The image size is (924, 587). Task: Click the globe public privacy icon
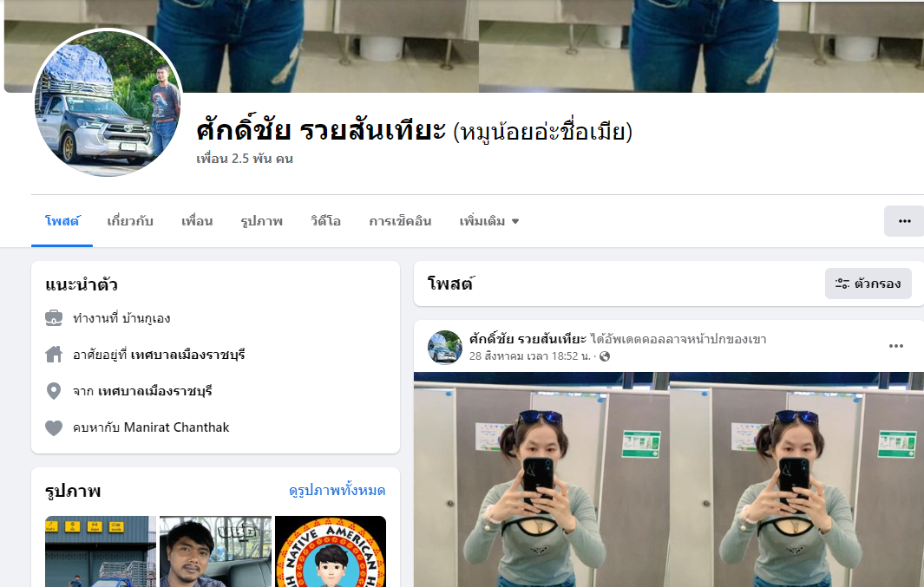point(605,356)
